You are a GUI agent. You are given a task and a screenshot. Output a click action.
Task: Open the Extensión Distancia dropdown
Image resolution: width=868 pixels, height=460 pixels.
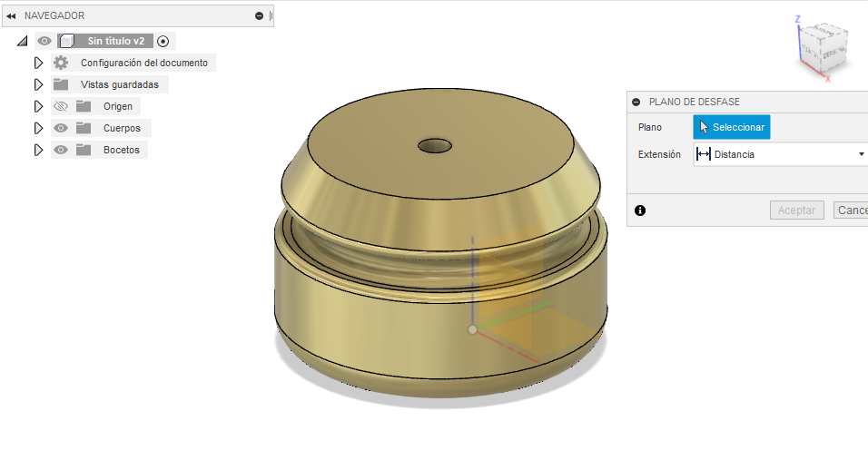[x=781, y=154]
